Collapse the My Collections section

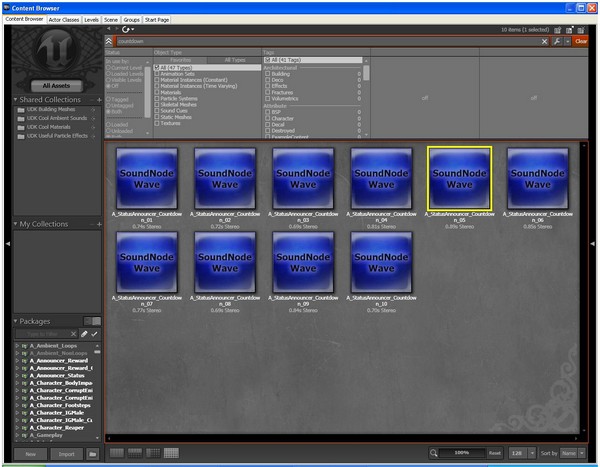click(15, 224)
